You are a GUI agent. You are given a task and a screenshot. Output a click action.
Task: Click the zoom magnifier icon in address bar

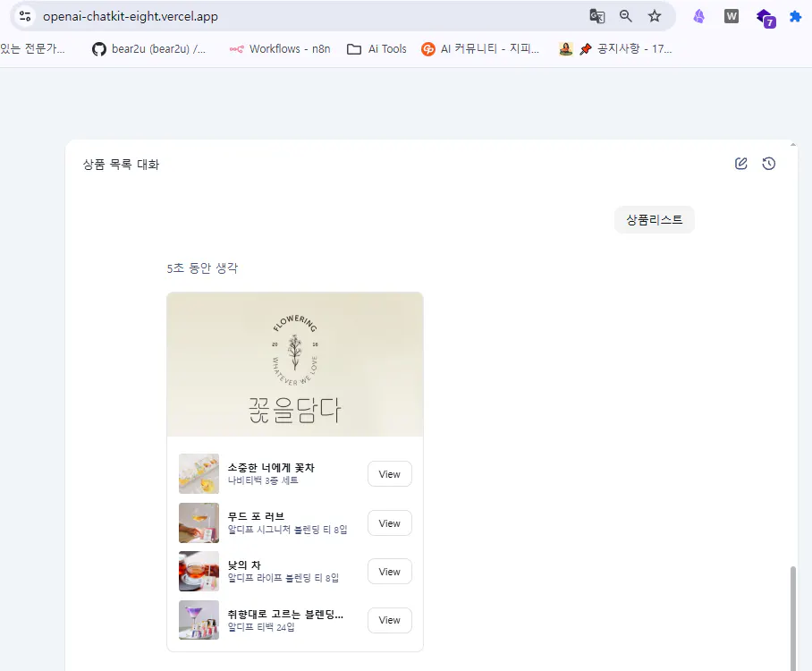(x=625, y=16)
